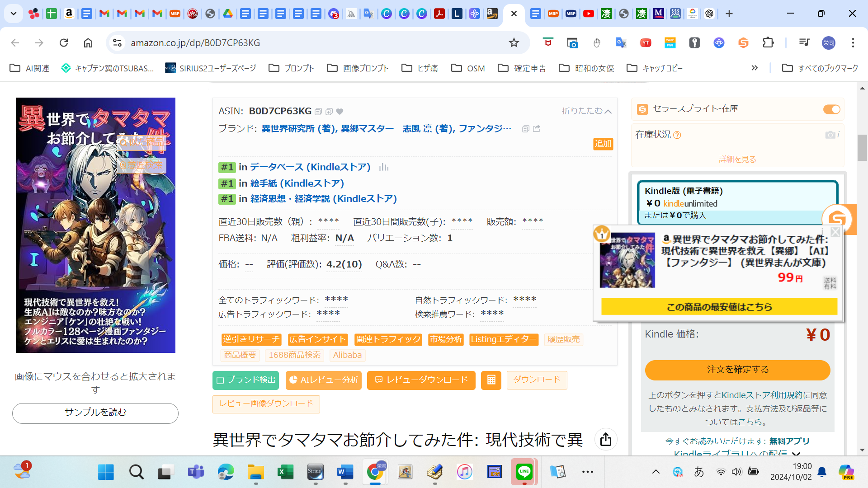Expand the hidden bookmarks overflow chevron
Image resolution: width=868 pixels, height=488 pixels.
point(755,68)
